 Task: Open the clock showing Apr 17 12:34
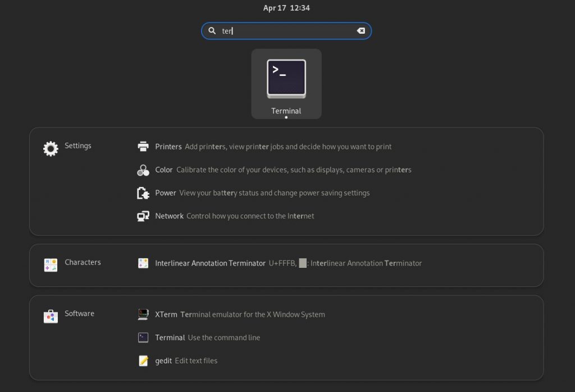coord(286,8)
